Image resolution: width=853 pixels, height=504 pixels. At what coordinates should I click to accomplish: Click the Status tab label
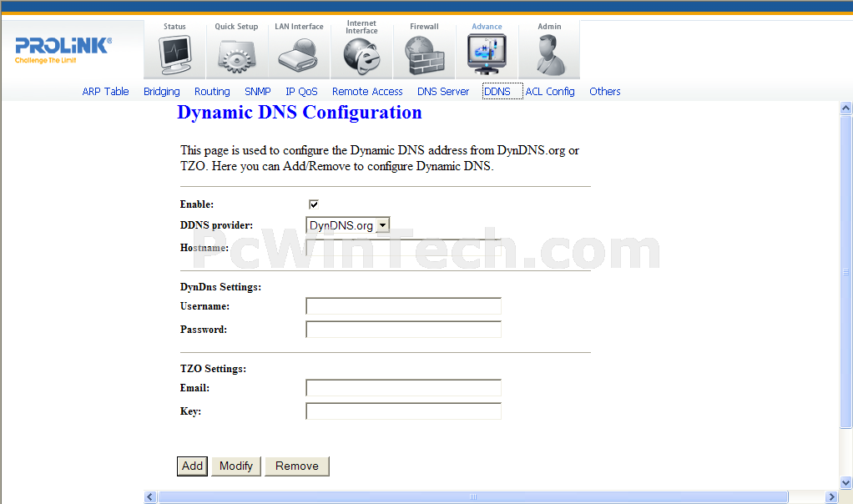click(174, 26)
